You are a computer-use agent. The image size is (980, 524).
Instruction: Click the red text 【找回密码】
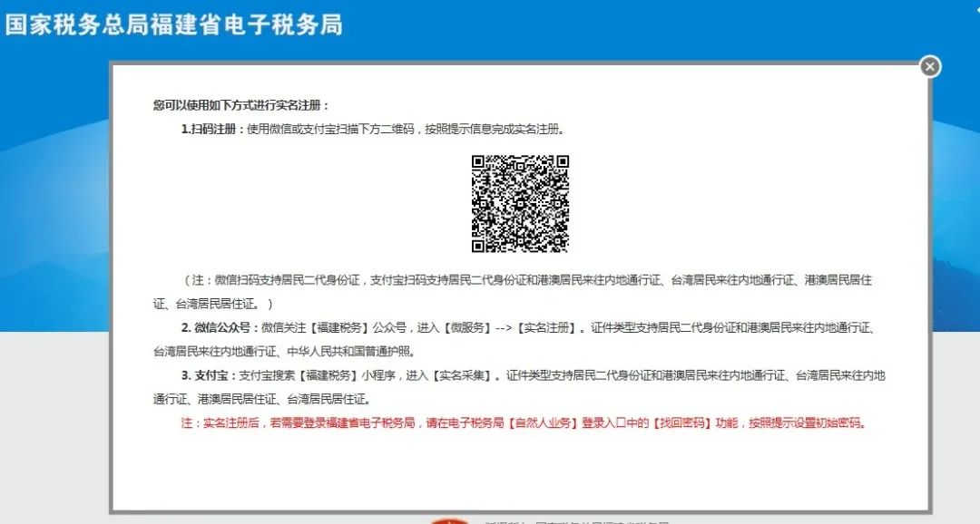click(x=681, y=422)
